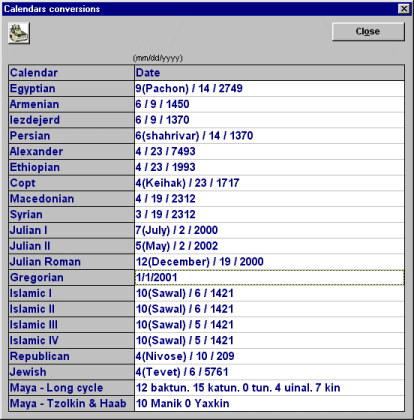Click the Copt calendar row label
The width and height of the screenshot is (414, 420).
[71, 183]
